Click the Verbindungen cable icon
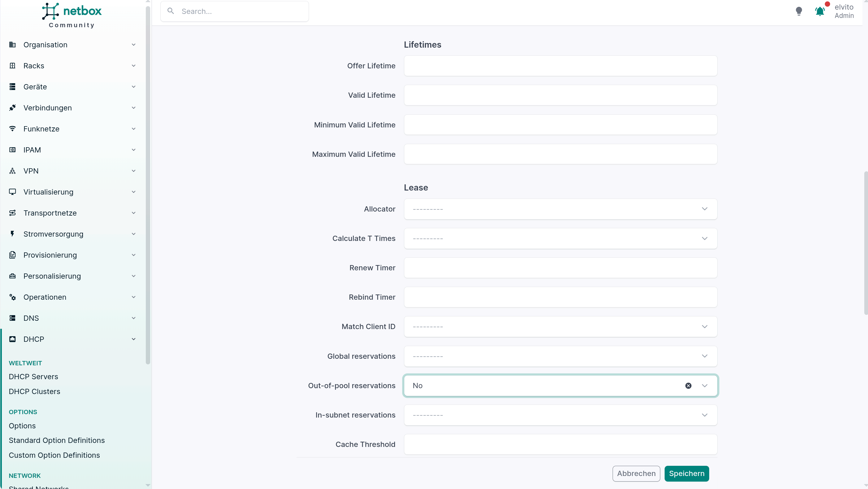The width and height of the screenshot is (868, 489). coord(12,108)
